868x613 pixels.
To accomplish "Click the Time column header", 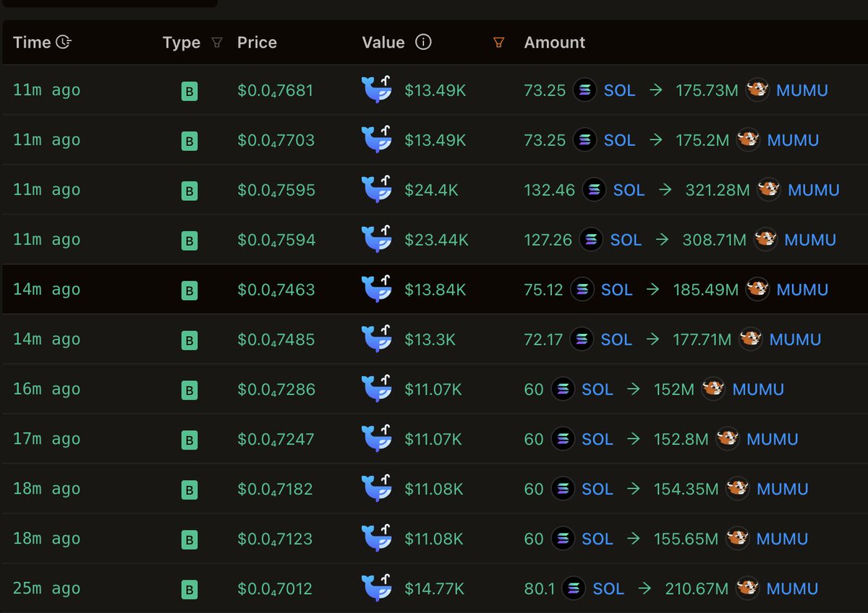I will click(x=32, y=42).
